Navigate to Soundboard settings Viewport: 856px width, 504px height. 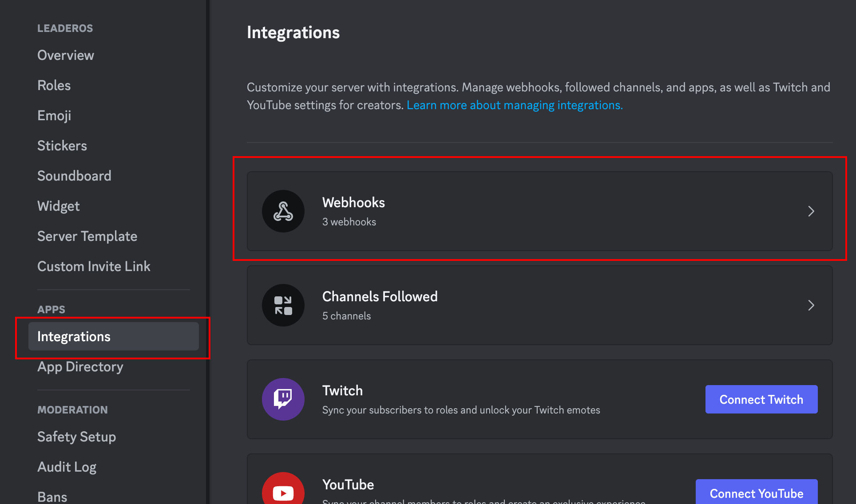(x=74, y=176)
